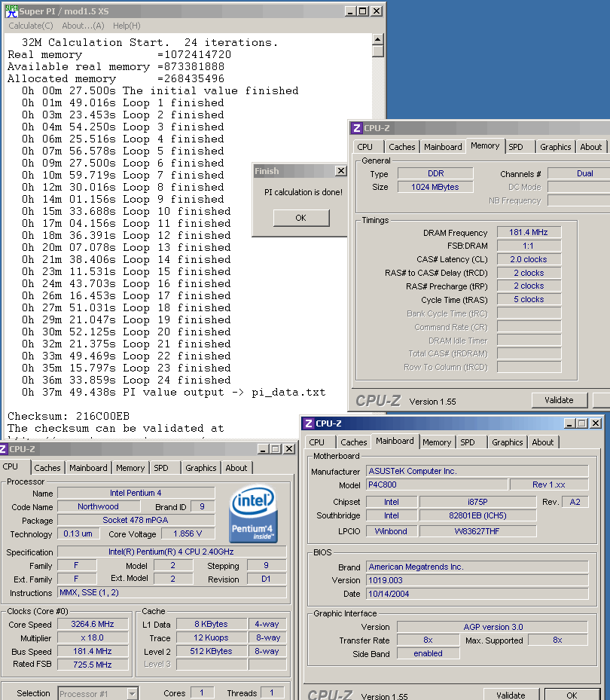Switch to Mainboard tab in Memory CPU-Z window
Viewport: 610px width, 700px height.
coord(443,146)
